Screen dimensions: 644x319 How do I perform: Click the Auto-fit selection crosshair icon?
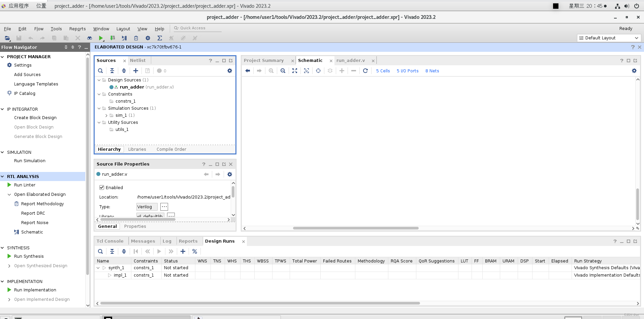point(318,71)
